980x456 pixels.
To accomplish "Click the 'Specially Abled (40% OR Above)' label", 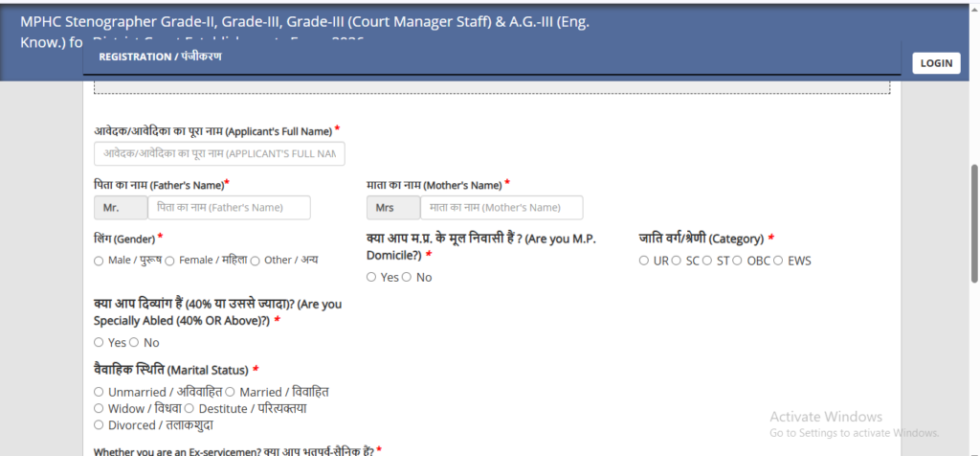I will (x=217, y=312).
